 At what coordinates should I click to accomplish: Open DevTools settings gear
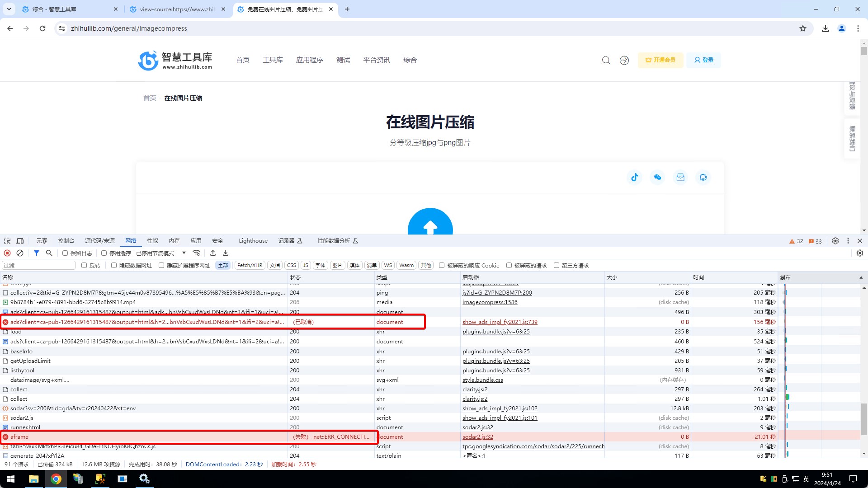[x=835, y=241]
